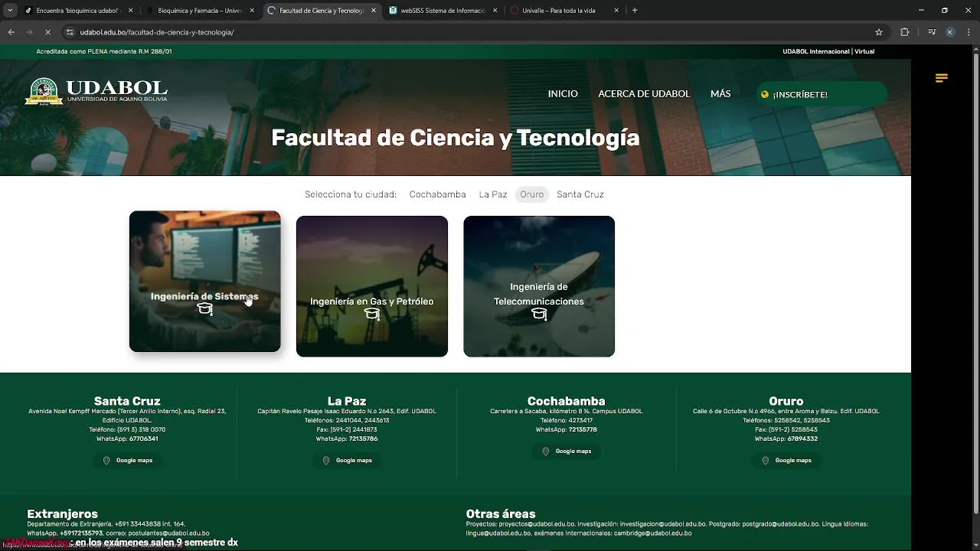Go back with the browser back arrow
Viewport: 980px width, 551px height.
(11, 32)
